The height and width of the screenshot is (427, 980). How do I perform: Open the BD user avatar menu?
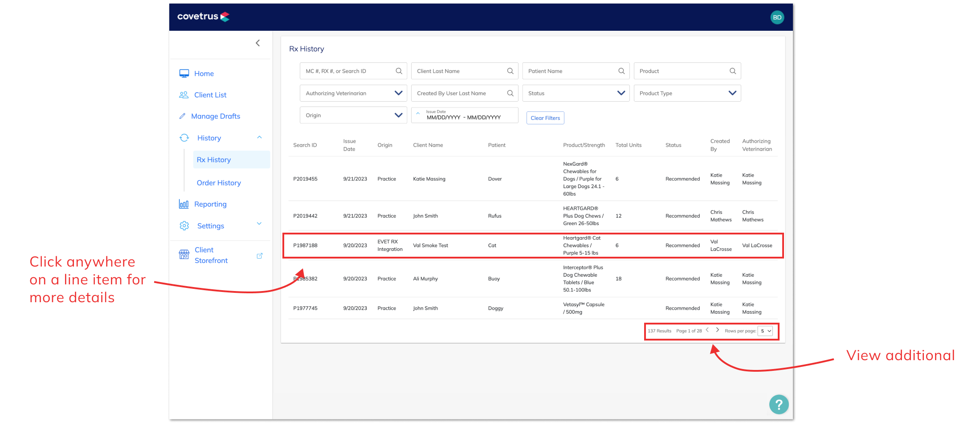pyautogui.click(x=777, y=17)
